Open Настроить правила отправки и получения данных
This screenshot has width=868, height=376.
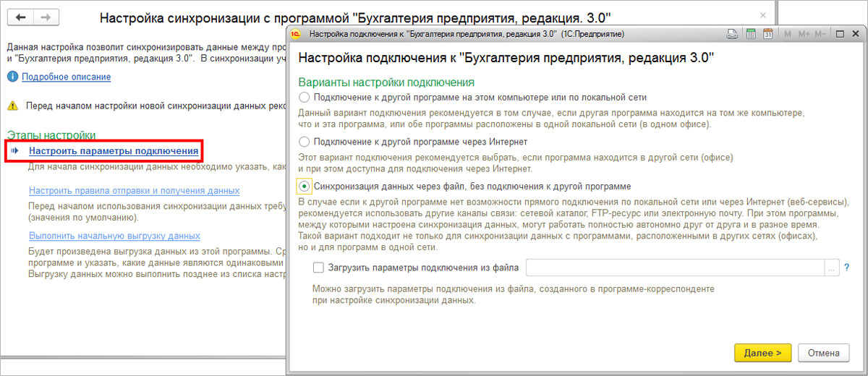coord(134,191)
